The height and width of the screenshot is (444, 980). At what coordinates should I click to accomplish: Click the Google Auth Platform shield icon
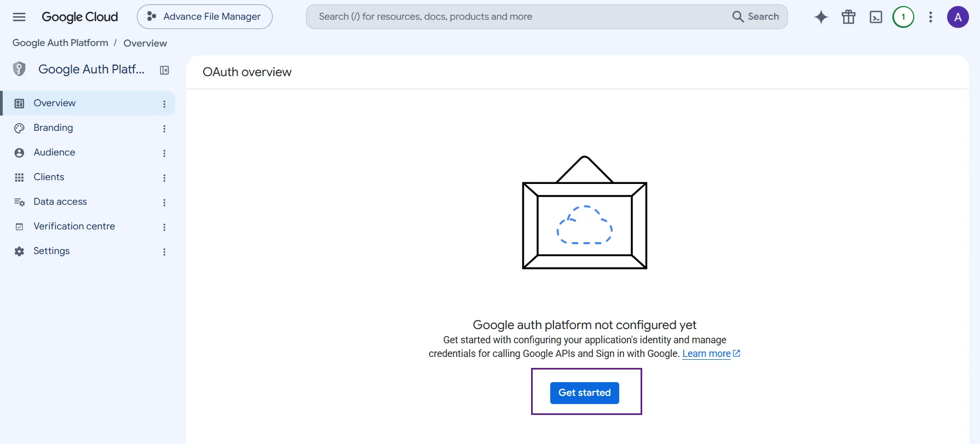[x=19, y=69]
